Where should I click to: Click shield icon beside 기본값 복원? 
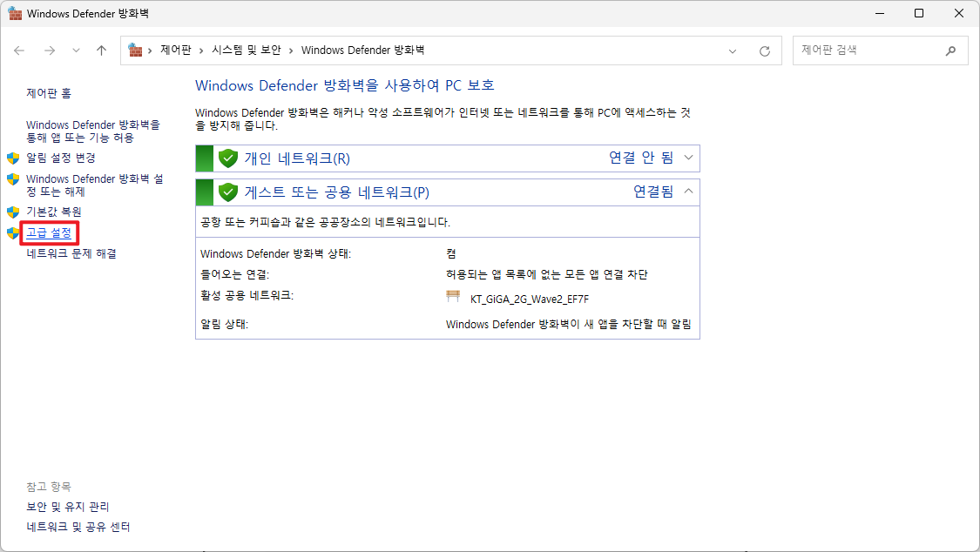[x=13, y=212]
